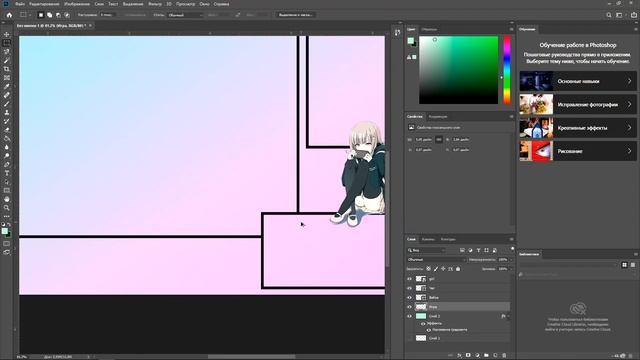640x360 pixels.
Task: Select the Pen tool
Action: coord(7,164)
